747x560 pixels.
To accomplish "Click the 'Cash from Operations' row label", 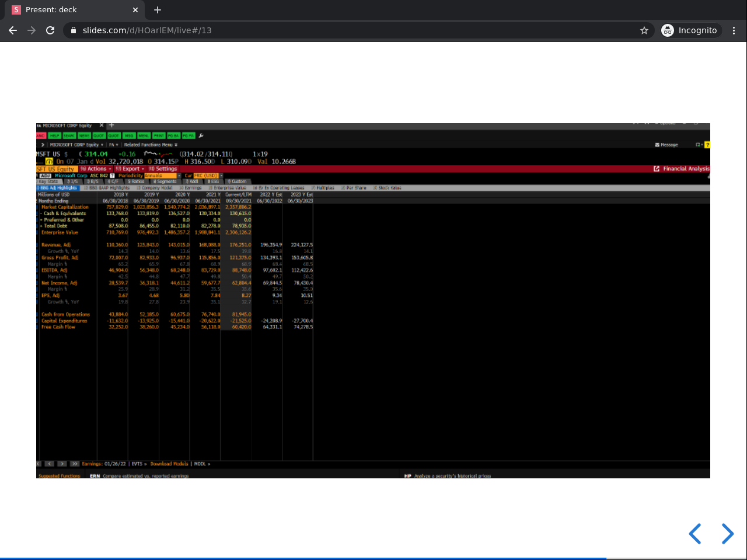I will (65, 314).
